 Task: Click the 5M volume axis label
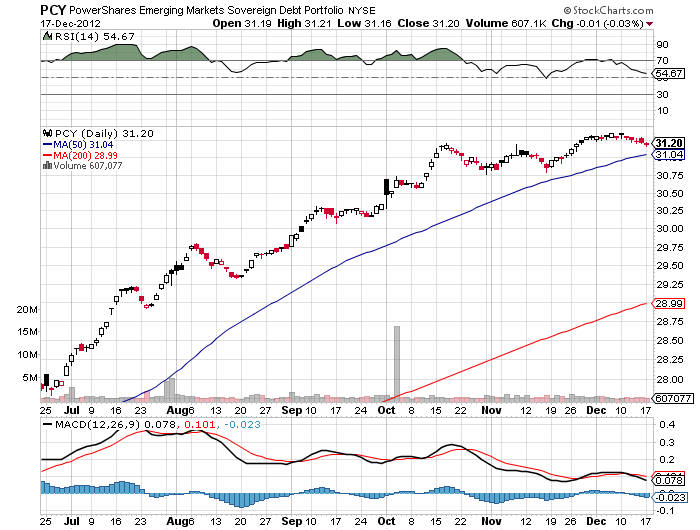coord(30,378)
